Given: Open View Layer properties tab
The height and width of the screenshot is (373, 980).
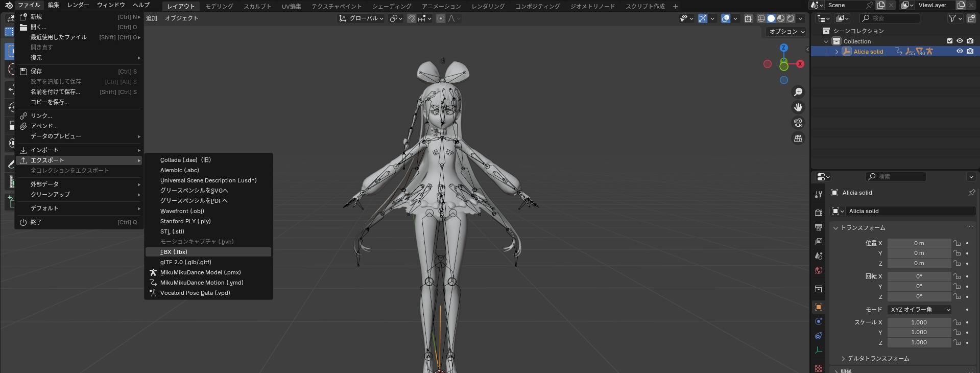Looking at the screenshot, I should point(819,241).
